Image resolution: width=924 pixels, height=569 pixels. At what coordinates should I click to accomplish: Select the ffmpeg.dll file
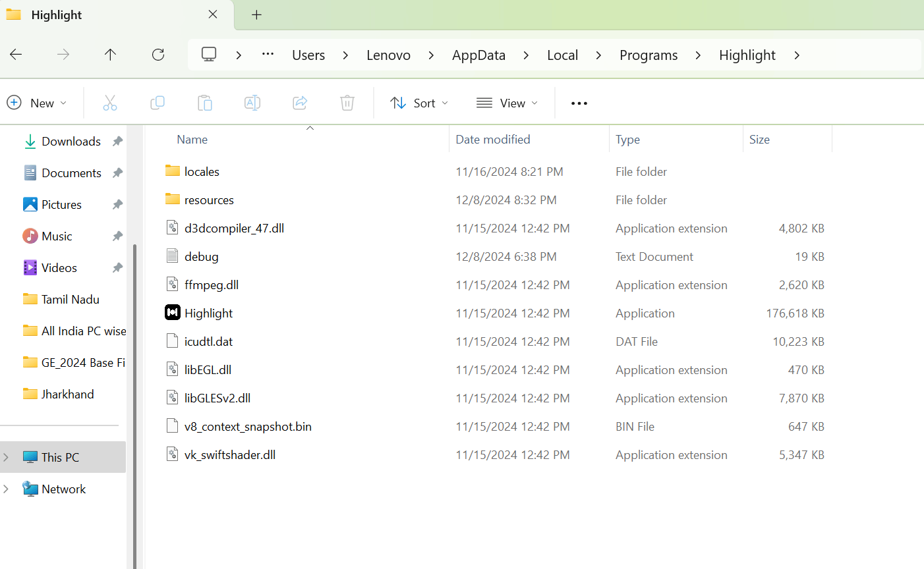(212, 284)
